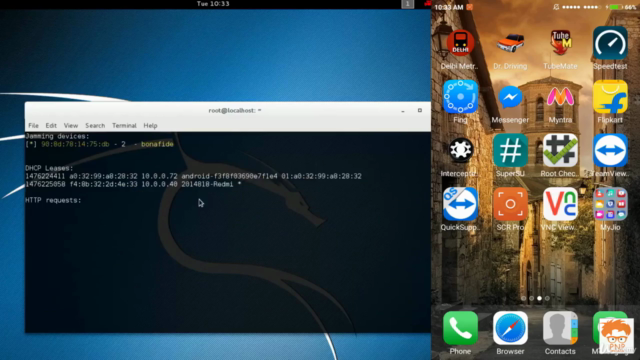Click IP address 10.0.0.72
This screenshot has width=640, height=360.
click(x=160, y=176)
